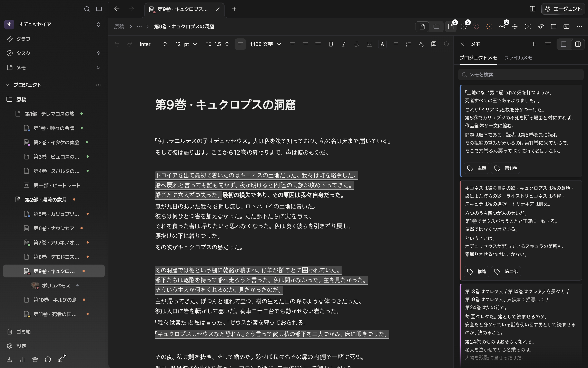588x368 pixels.
Task: Toggle bold formatting
Action: pyautogui.click(x=331, y=44)
